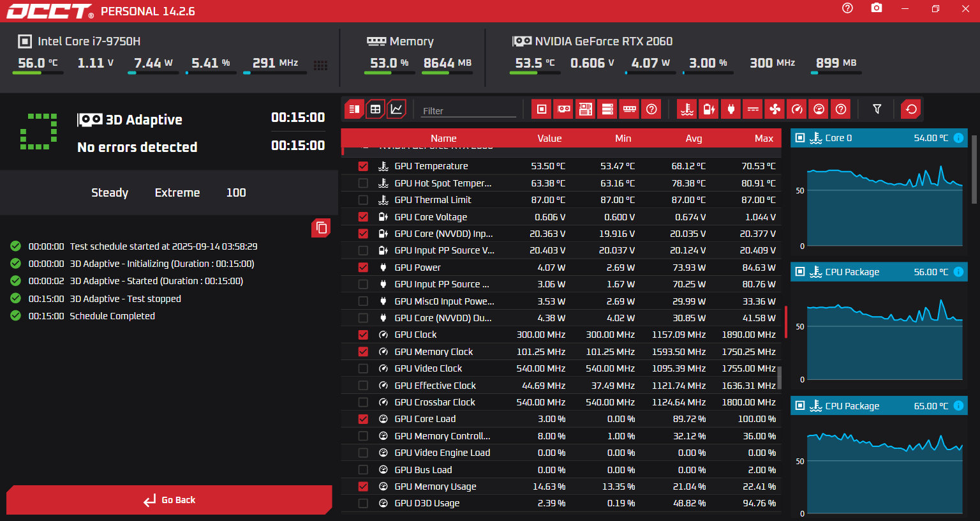Sort sensors by the Max column
This screenshot has height=521, width=980.
click(x=764, y=139)
